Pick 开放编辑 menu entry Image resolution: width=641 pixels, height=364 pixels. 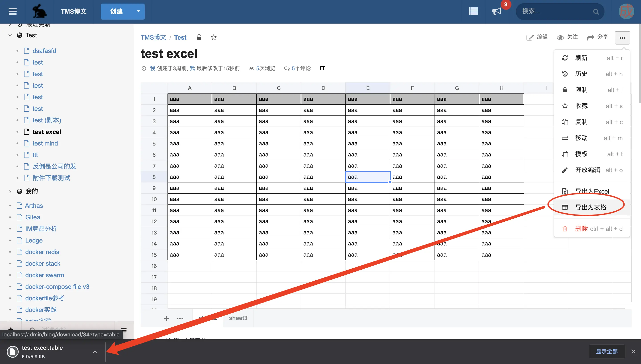tap(592, 170)
